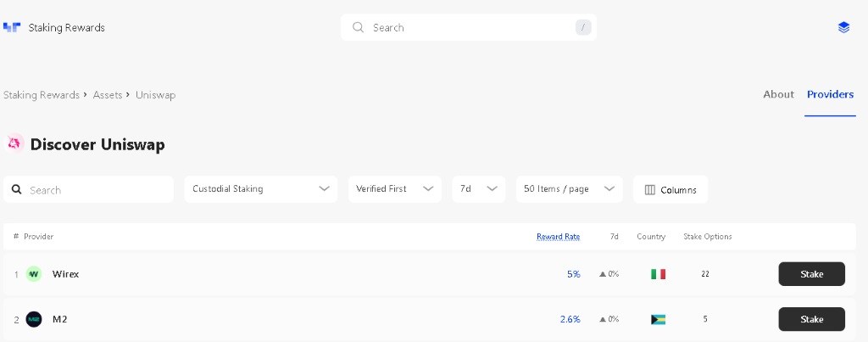This screenshot has height=342, width=868.
Task: Click the # column header
Action: tap(16, 237)
